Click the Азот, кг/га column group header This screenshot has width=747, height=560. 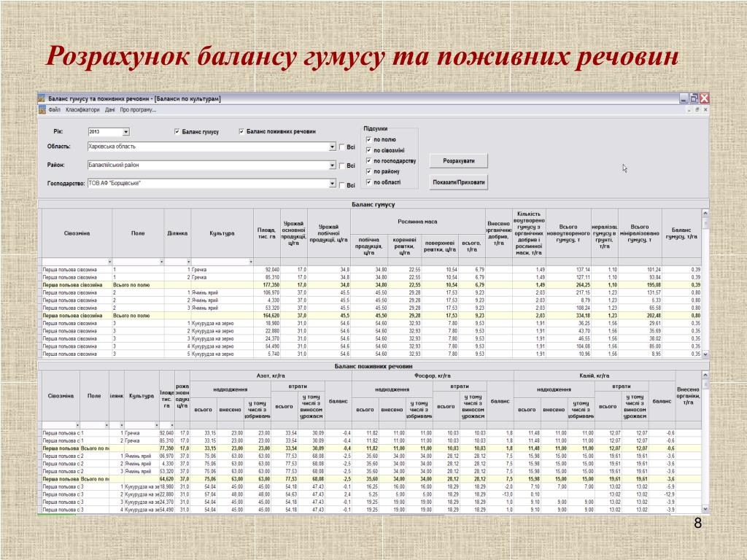click(x=271, y=376)
